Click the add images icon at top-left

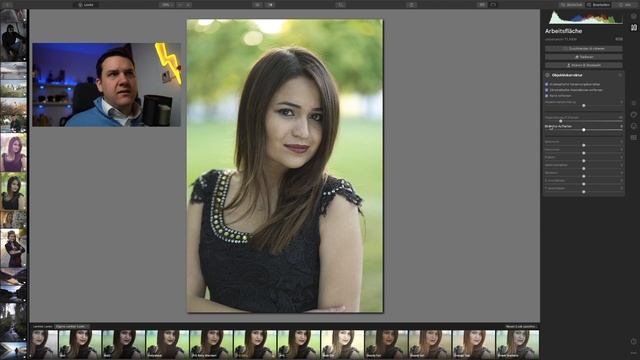click(x=7, y=4)
